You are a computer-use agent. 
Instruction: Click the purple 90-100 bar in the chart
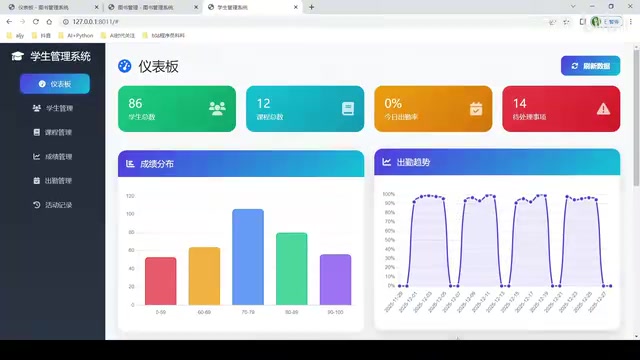pos(335,280)
